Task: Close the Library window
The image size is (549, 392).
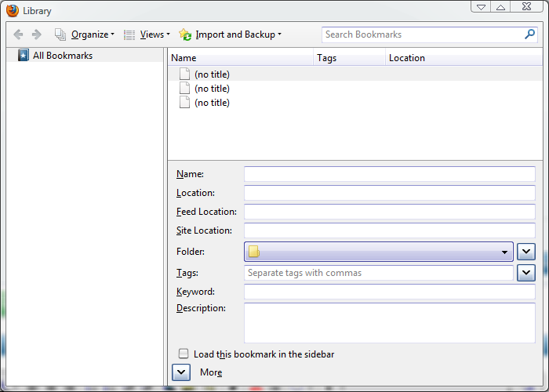Action: pos(527,6)
